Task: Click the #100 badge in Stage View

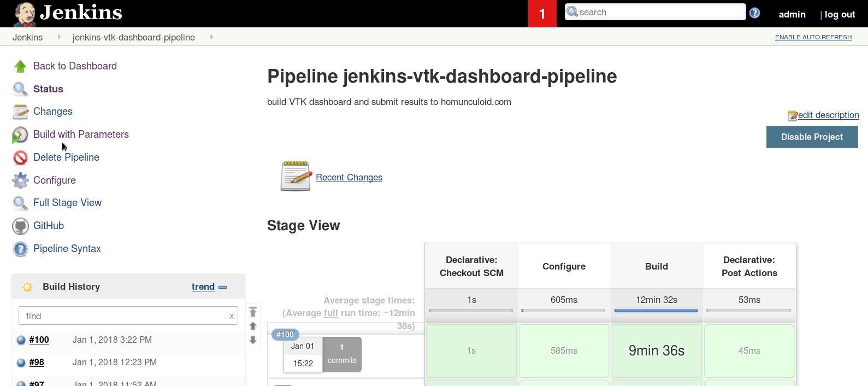Action: pyautogui.click(x=285, y=335)
